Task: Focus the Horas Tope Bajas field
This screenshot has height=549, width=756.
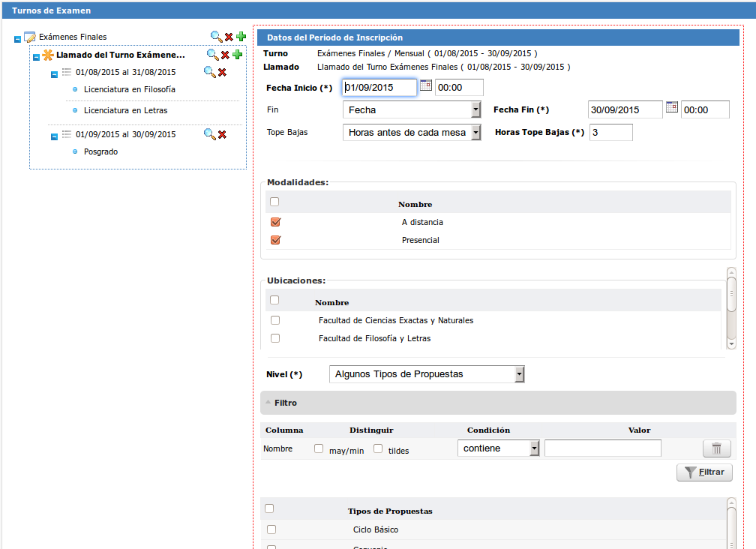Action: pyautogui.click(x=610, y=133)
